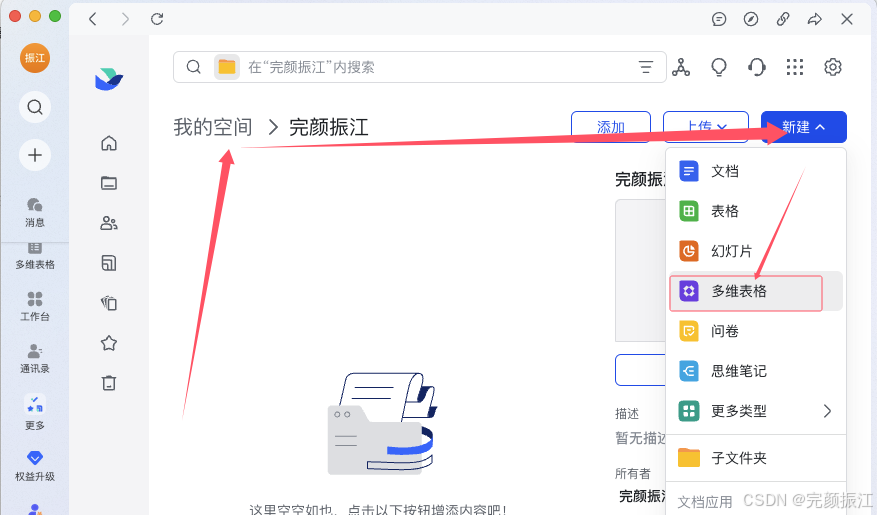The width and height of the screenshot is (877, 515).
Task: Open customer support headset icon
Action: 757,67
